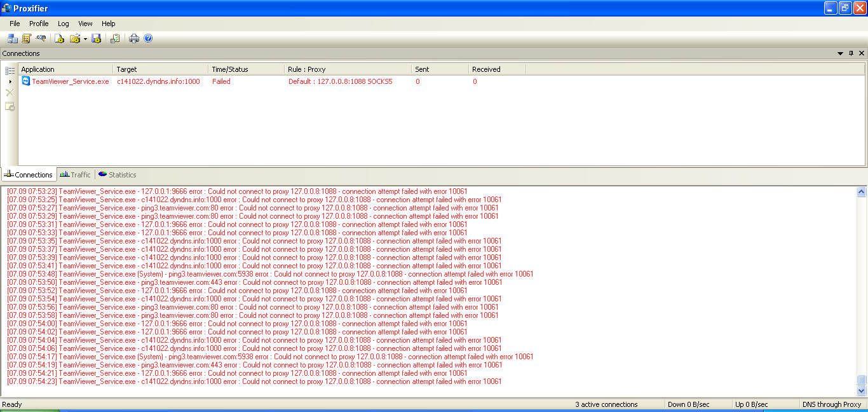The width and height of the screenshot is (868, 412).
Task: Switch to the Traffic tab
Action: click(76, 175)
